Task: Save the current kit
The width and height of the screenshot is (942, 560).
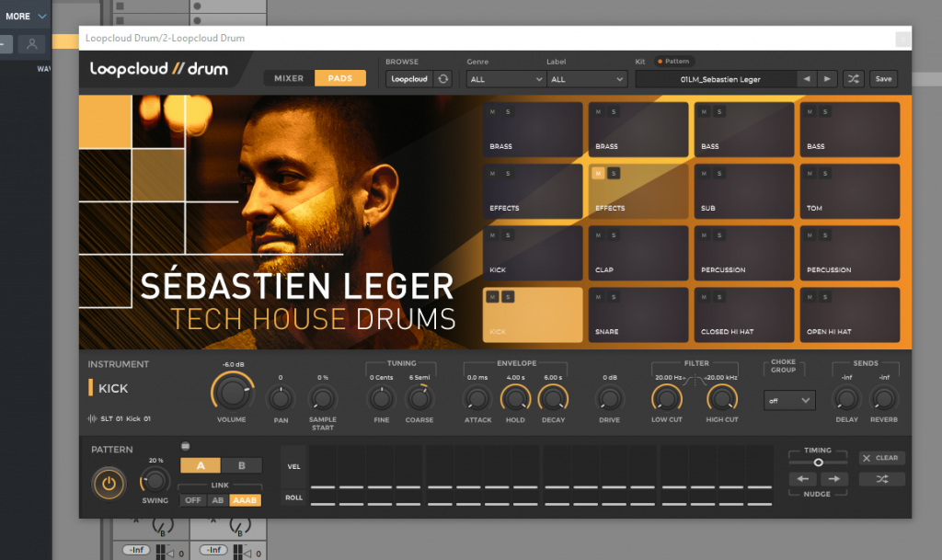Action: 883,79
